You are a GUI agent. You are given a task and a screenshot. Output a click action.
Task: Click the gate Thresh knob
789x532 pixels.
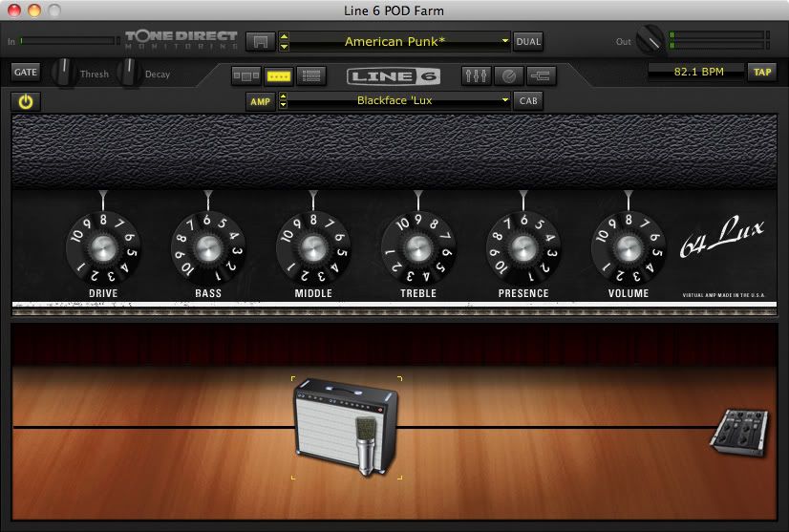pos(64,73)
